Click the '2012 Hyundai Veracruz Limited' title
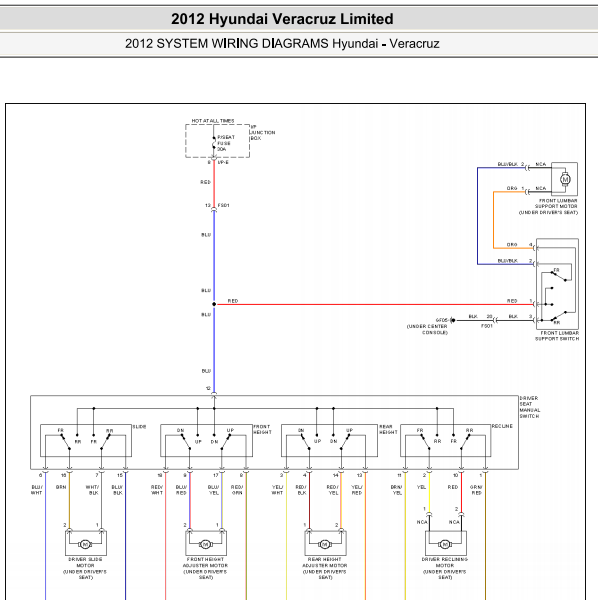Viewport: 598px width, 600px height. (x=282, y=19)
